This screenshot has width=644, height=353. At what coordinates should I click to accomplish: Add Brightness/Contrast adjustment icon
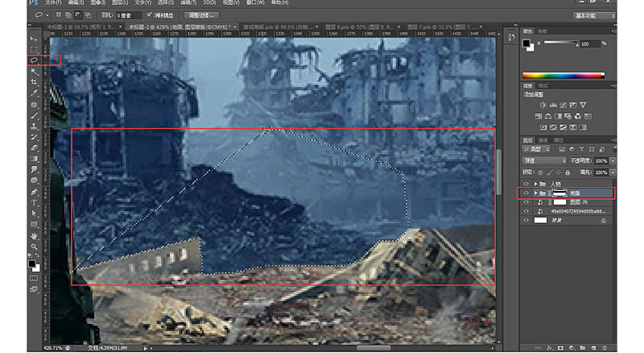[x=543, y=105]
